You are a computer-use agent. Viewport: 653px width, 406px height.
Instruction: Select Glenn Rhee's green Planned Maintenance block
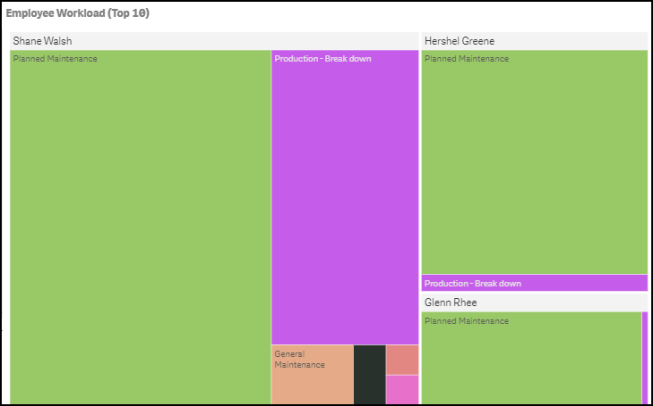click(x=531, y=358)
